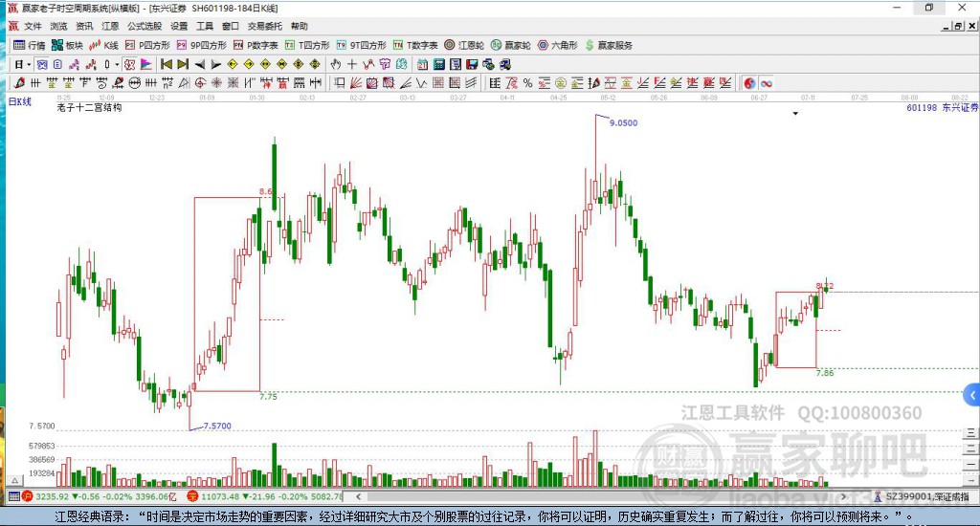This screenshot has height=526, width=980.
Task: Switch to K线 chart view
Action: (x=103, y=45)
